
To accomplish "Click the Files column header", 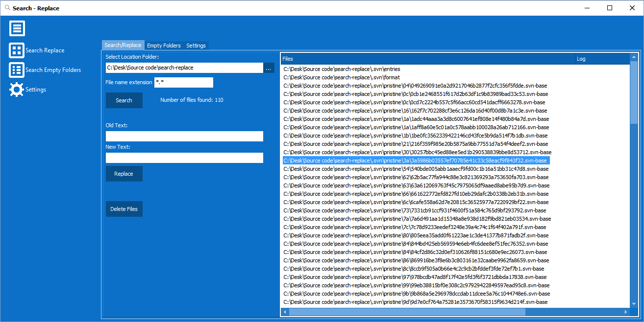I will pos(426,58).
